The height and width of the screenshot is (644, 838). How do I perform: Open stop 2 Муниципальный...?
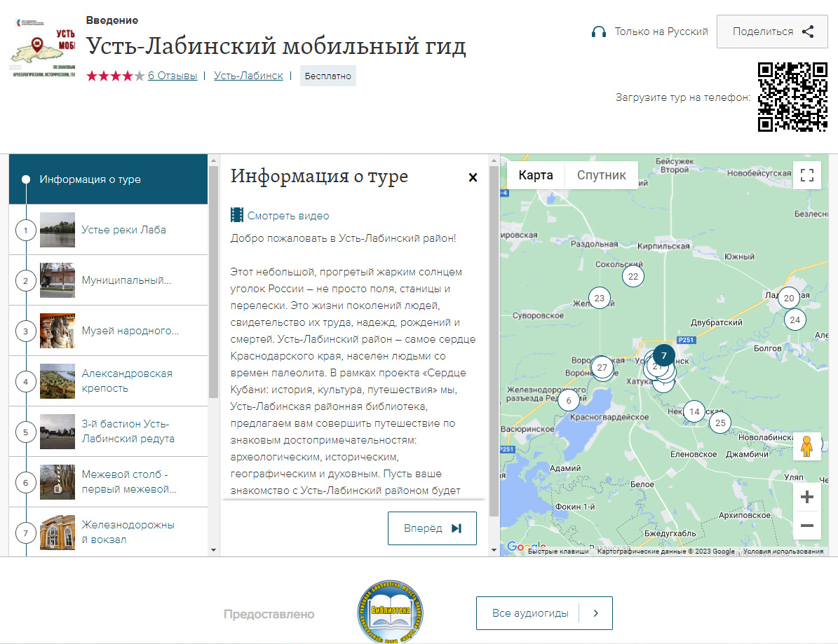click(108, 280)
